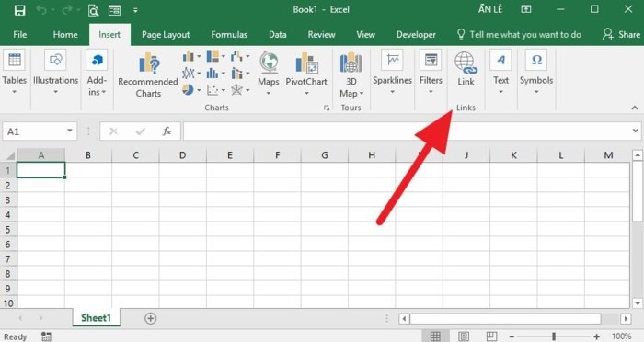The image size is (644, 342).
Task: Open the File tab
Action: [x=19, y=35]
